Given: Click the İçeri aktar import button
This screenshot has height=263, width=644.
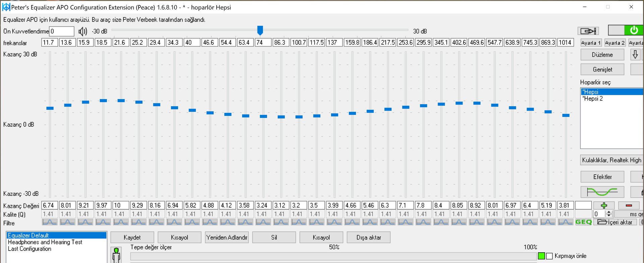Looking at the screenshot, I should click(x=615, y=222).
